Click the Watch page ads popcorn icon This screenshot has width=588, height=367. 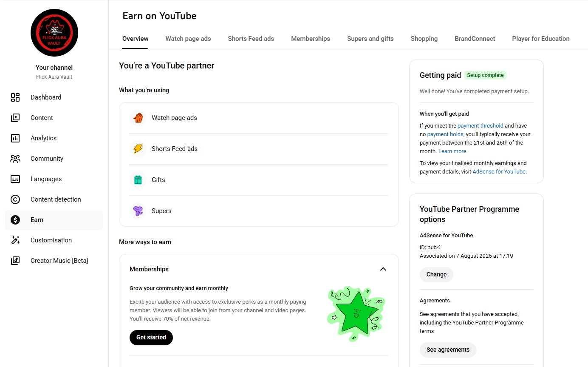click(x=138, y=118)
